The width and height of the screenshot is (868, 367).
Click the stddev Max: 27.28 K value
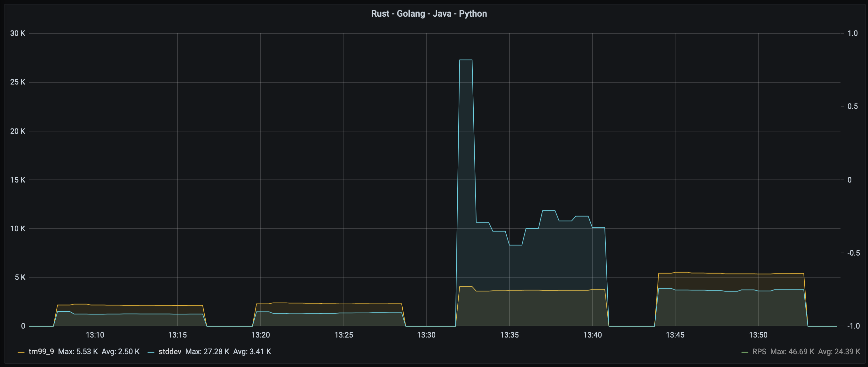pos(207,352)
